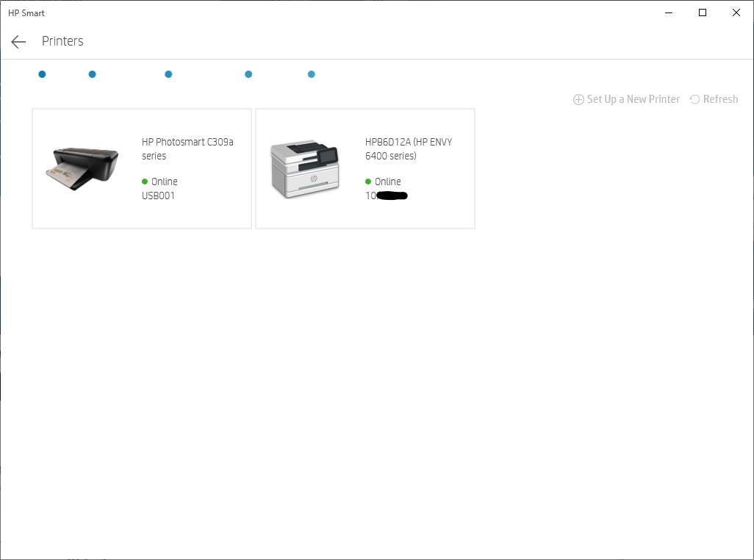This screenshot has height=560, width=754.
Task: Select the HP Photosmart C309a printer image
Action: [x=82, y=169]
